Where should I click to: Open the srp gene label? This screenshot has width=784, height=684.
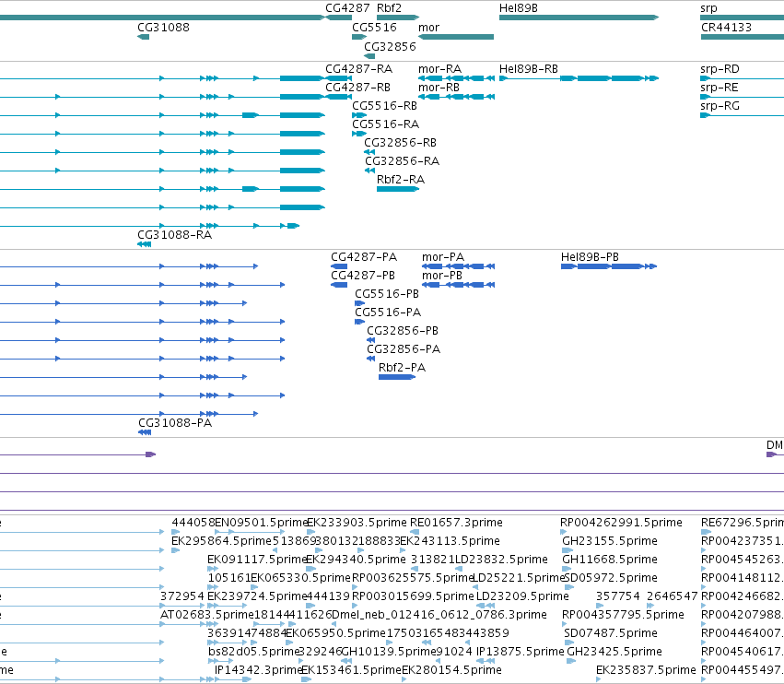(709, 8)
